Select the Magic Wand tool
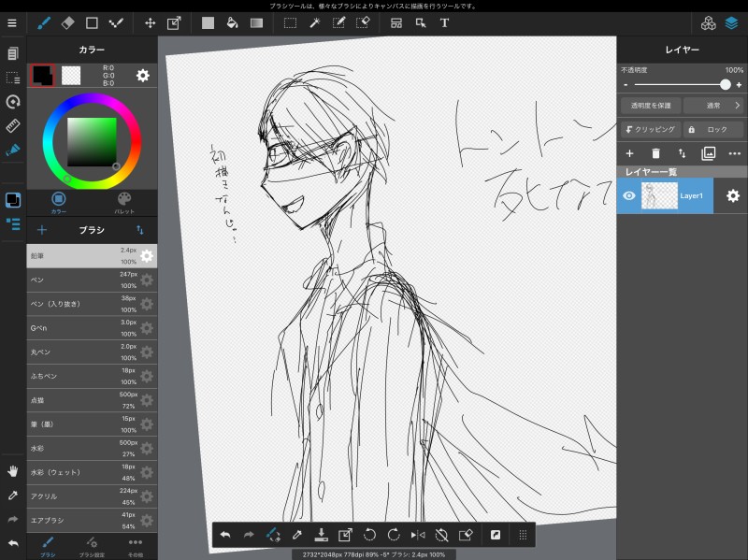The height and width of the screenshot is (560, 748). [x=314, y=22]
